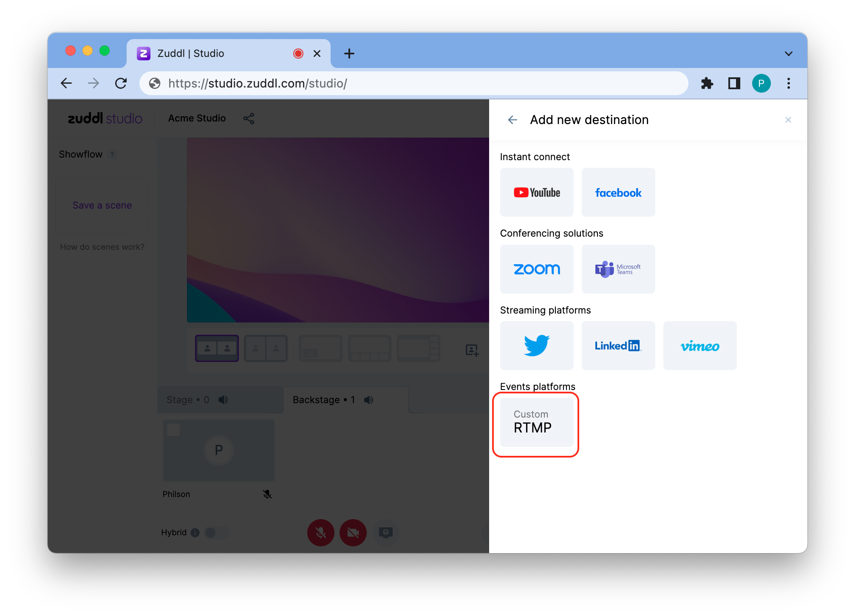Open Chrome's three-dot menu
The image size is (855, 616).
point(789,83)
